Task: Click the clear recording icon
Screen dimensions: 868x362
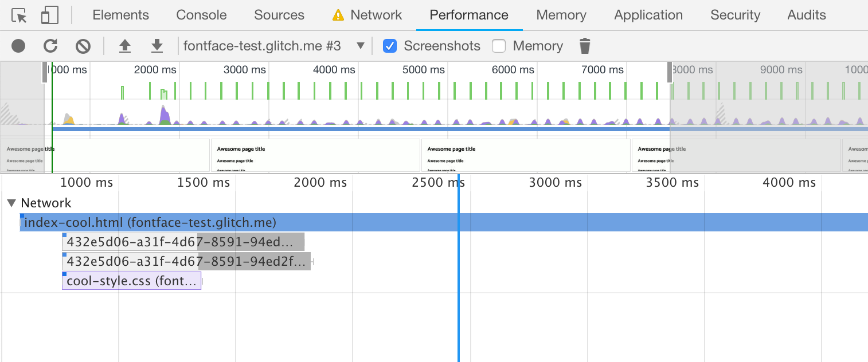Action: 83,46
